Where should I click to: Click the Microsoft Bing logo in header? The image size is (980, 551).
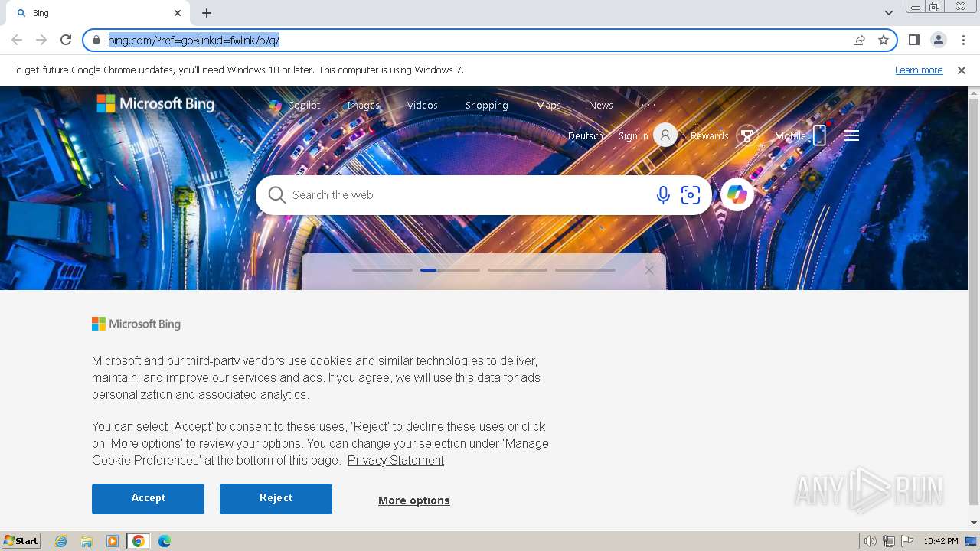pos(155,103)
